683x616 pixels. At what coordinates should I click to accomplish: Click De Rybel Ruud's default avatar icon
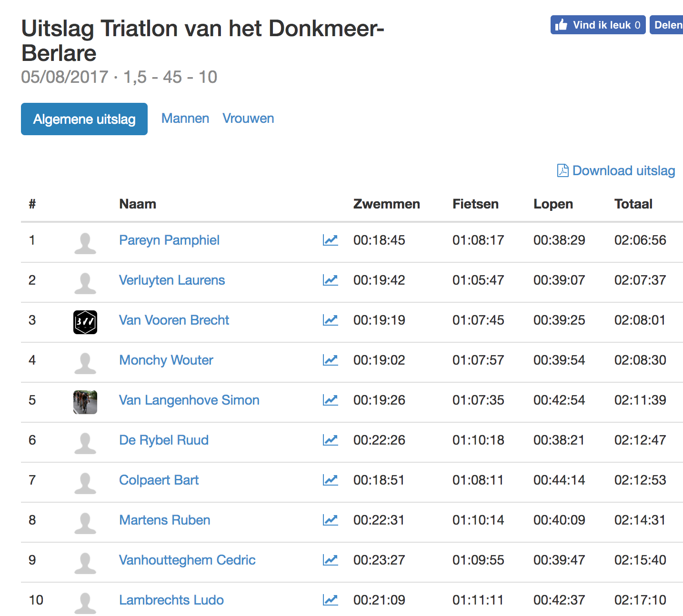pyautogui.click(x=85, y=443)
